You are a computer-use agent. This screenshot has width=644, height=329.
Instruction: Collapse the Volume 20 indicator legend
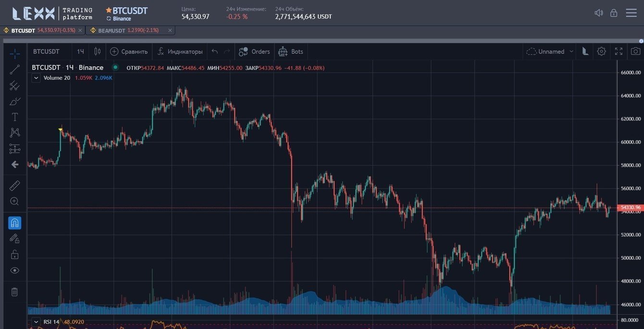(36, 78)
